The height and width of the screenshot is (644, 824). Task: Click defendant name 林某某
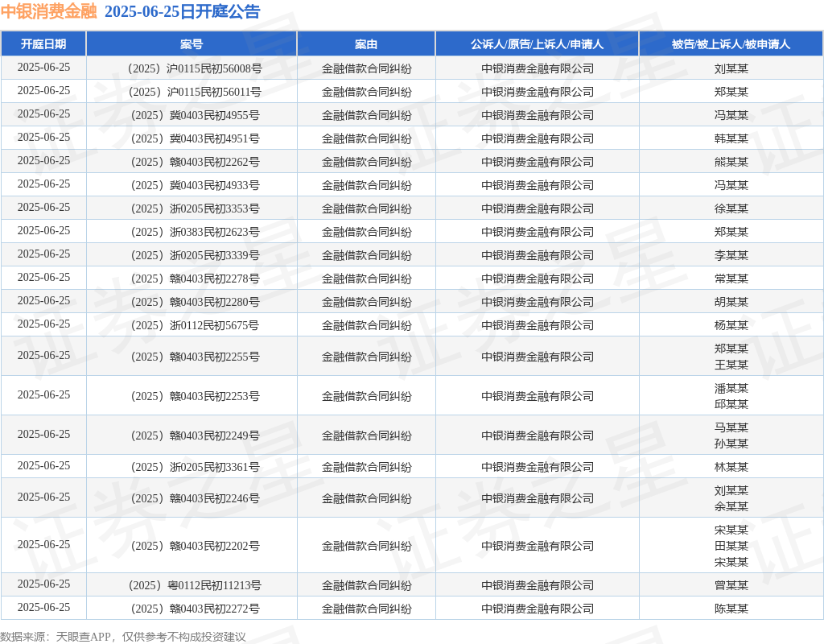coord(731,467)
